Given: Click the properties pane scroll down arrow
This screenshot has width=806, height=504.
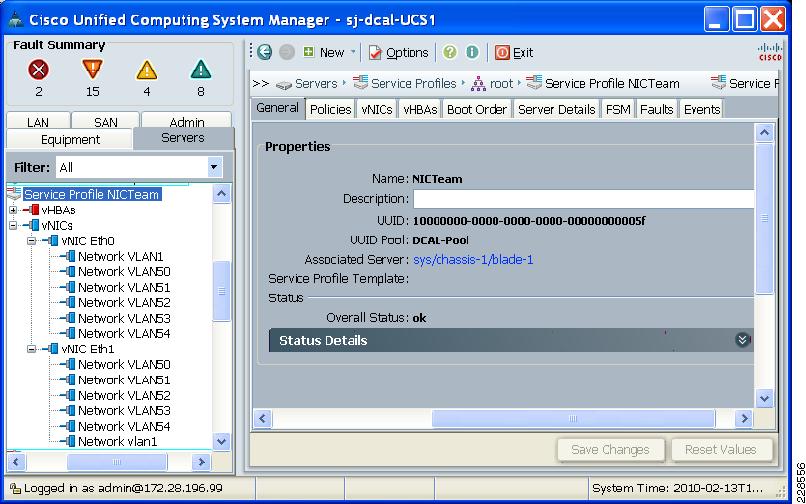Looking at the screenshot, I should [764, 398].
